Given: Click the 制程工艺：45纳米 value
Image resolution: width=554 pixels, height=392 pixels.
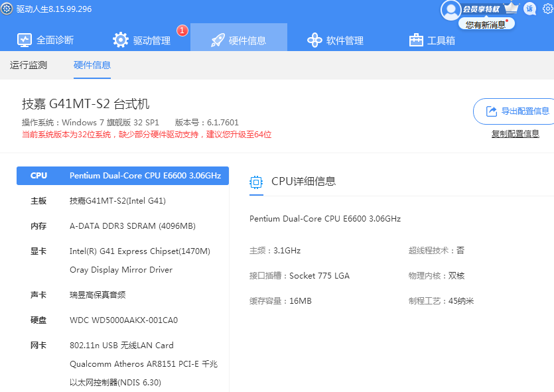Looking at the screenshot, I should [441, 301].
